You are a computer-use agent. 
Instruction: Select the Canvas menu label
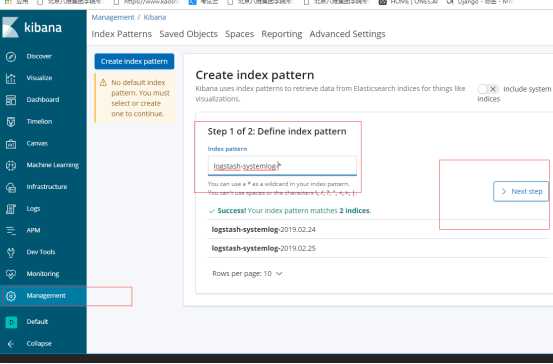(37, 144)
